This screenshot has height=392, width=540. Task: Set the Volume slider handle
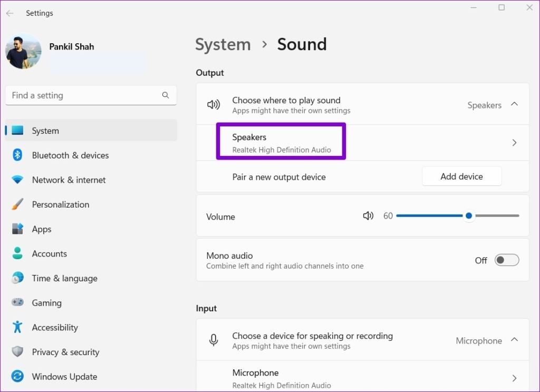click(x=468, y=215)
